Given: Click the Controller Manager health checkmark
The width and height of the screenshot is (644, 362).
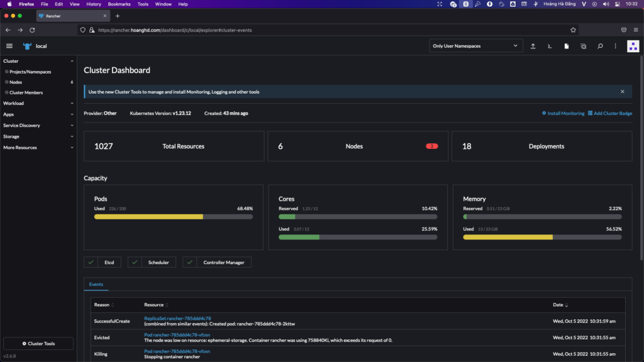Looking at the screenshot, I should tap(190, 262).
